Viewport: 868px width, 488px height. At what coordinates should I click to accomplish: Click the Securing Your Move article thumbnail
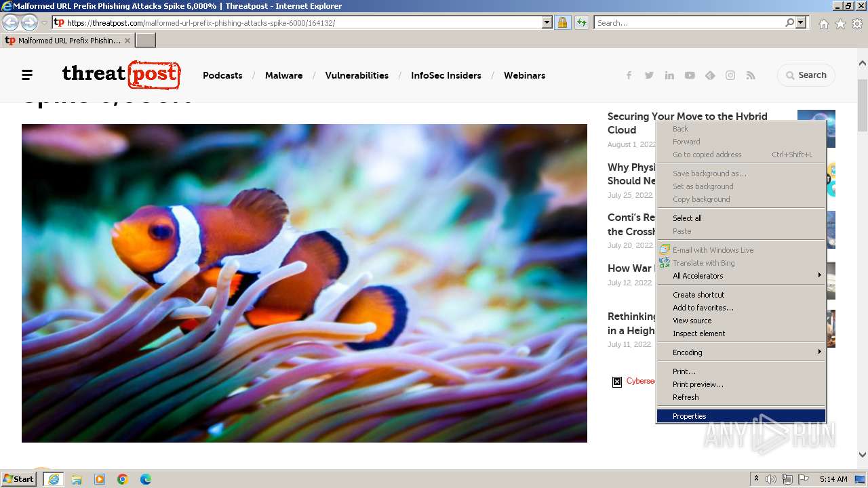tap(816, 129)
